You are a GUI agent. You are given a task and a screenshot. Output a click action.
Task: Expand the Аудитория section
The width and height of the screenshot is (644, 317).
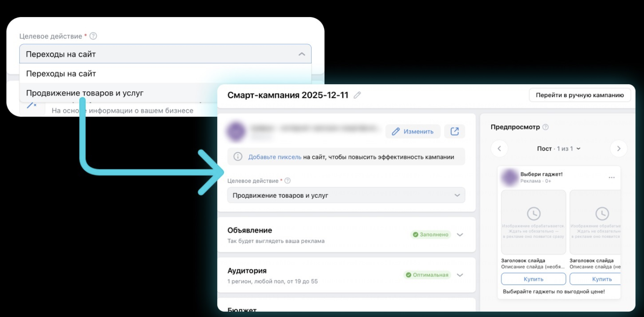(460, 275)
